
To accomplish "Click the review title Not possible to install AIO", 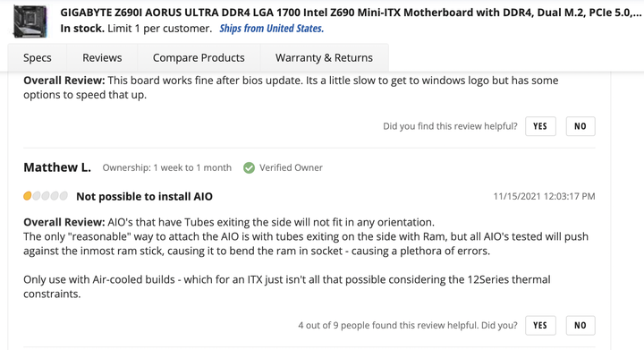I will point(145,196).
